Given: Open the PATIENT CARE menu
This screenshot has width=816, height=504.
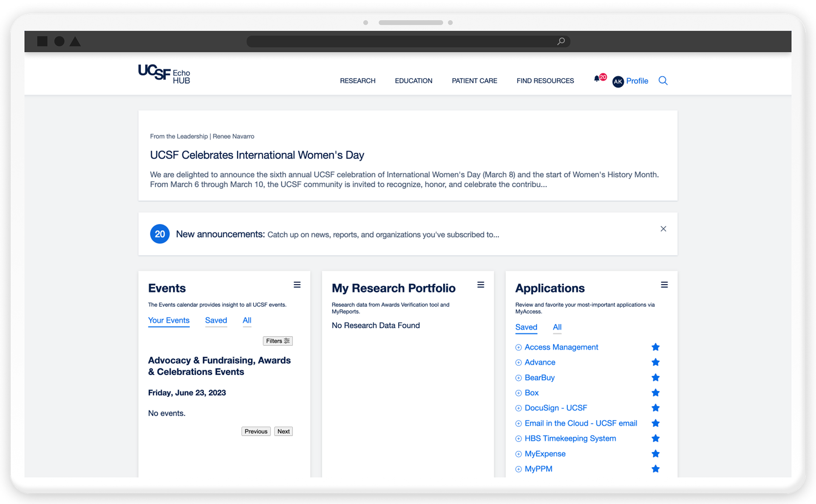Looking at the screenshot, I should (474, 81).
